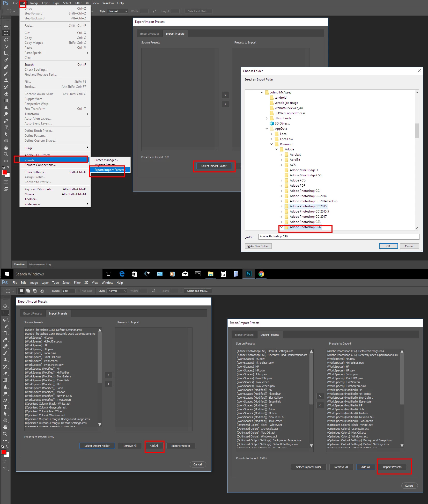
Task: Select the Sharpen tool in the lower Photoshop toolbar
Action: [x=5, y=387]
